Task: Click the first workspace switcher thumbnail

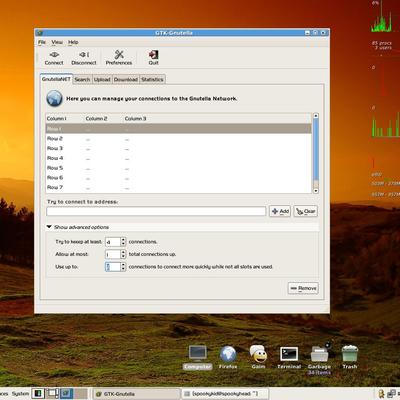Action: point(38,394)
